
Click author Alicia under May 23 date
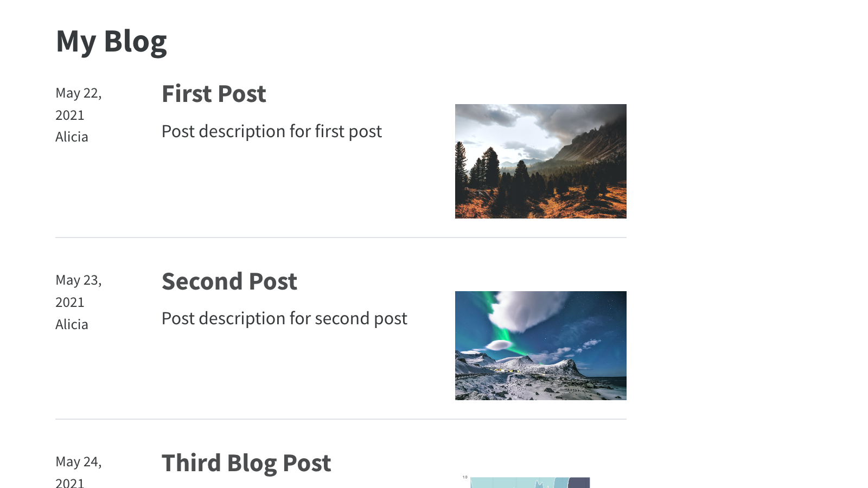coord(72,324)
